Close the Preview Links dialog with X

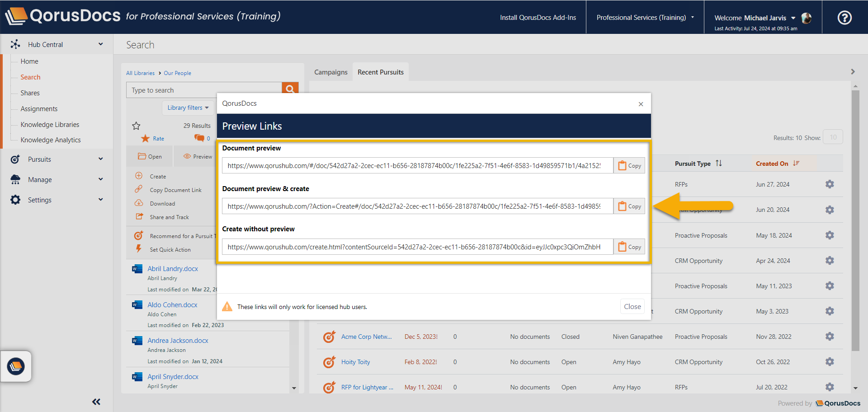[641, 104]
